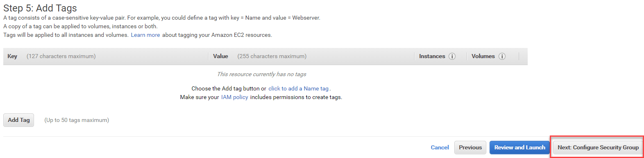This screenshot has height=158, width=644.
Task: Click the Add Tag button
Action: pyautogui.click(x=19, y=120)
